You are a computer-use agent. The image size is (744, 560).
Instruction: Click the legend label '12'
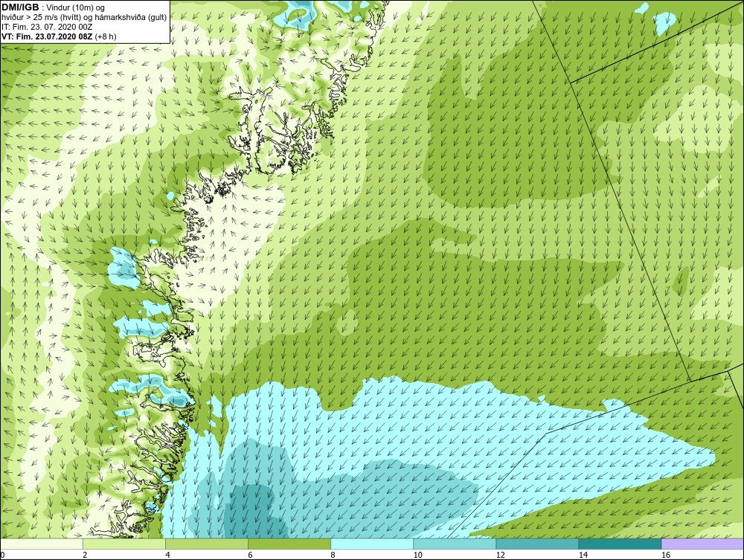tap(500, 555)
